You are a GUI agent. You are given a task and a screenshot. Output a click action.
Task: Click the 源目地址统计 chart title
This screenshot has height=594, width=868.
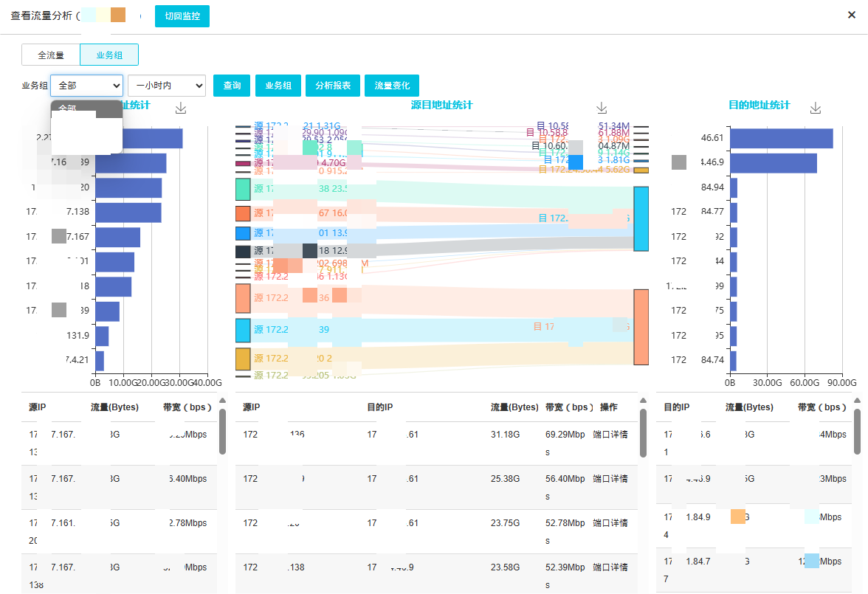pos(441,106)
